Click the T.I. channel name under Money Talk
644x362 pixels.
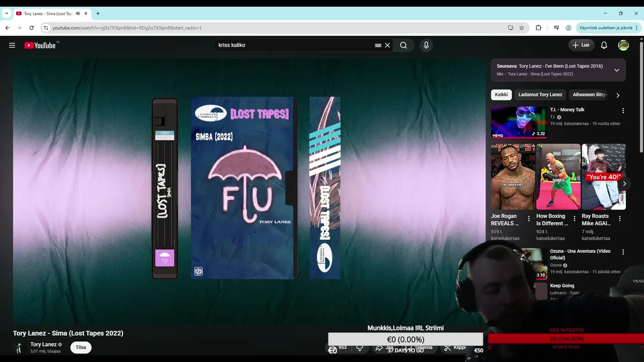(x=553, y=117)
